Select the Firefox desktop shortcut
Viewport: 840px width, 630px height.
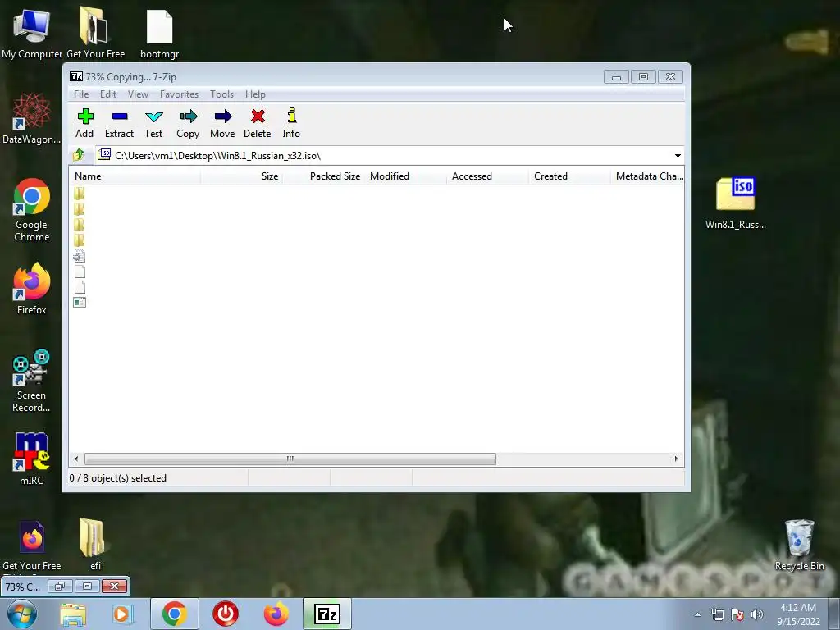coord(32,289)
